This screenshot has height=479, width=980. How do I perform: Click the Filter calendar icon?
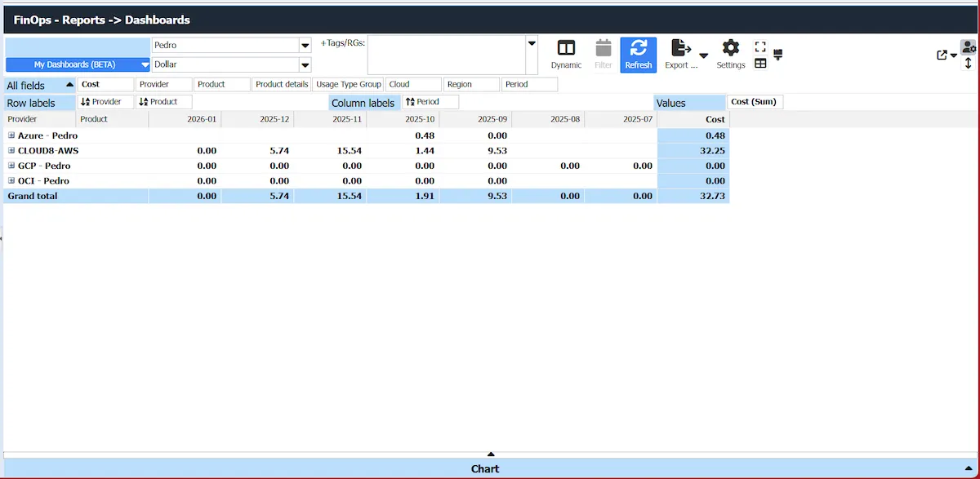pyautogui.click(x=604, y=48)
